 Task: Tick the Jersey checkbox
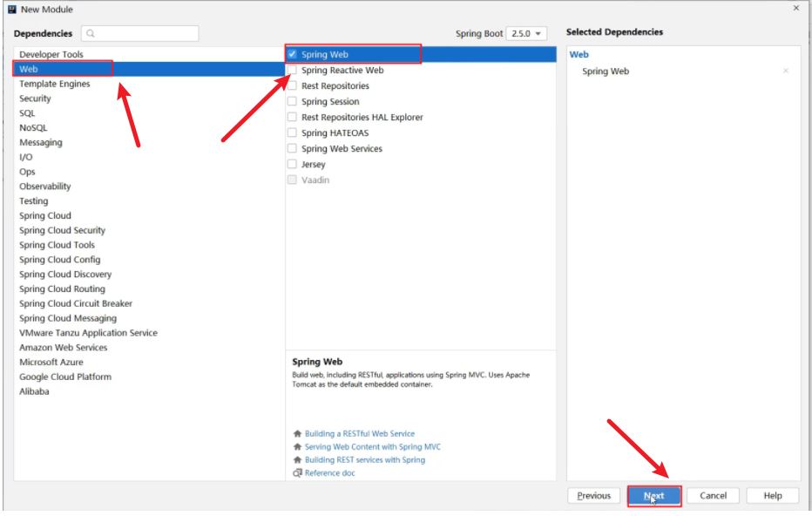pyautogui.click(x=293, y=164)
